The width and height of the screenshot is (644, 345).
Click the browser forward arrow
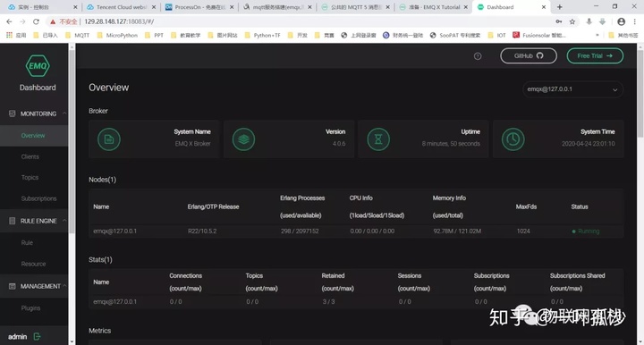[x=22, y=21]
